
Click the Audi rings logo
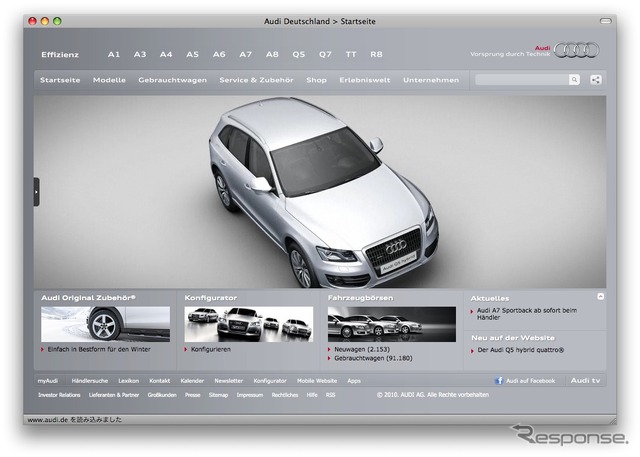(576, 50)
